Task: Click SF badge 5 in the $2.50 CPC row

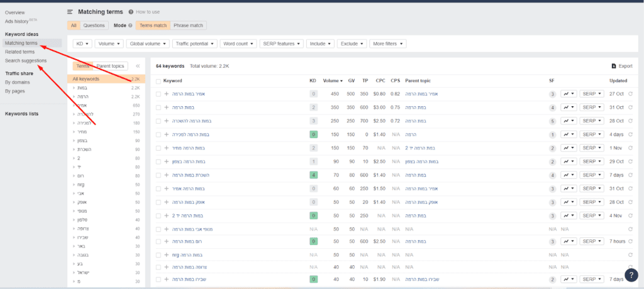Action: click(x=552, y=121)
